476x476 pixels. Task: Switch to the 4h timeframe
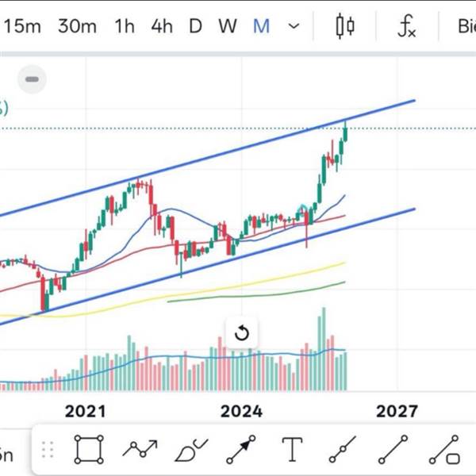(162, 26)
